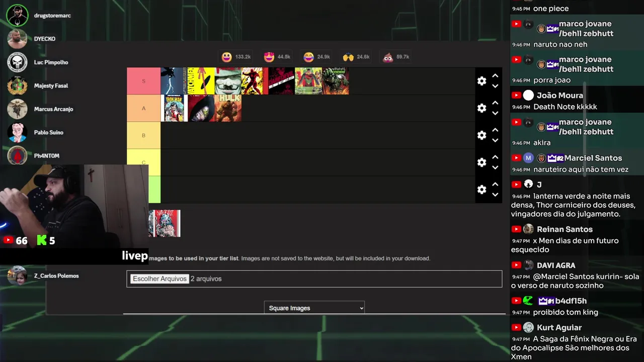
Task: Select the unranked cover below the tiers
Action: [165, 223]
